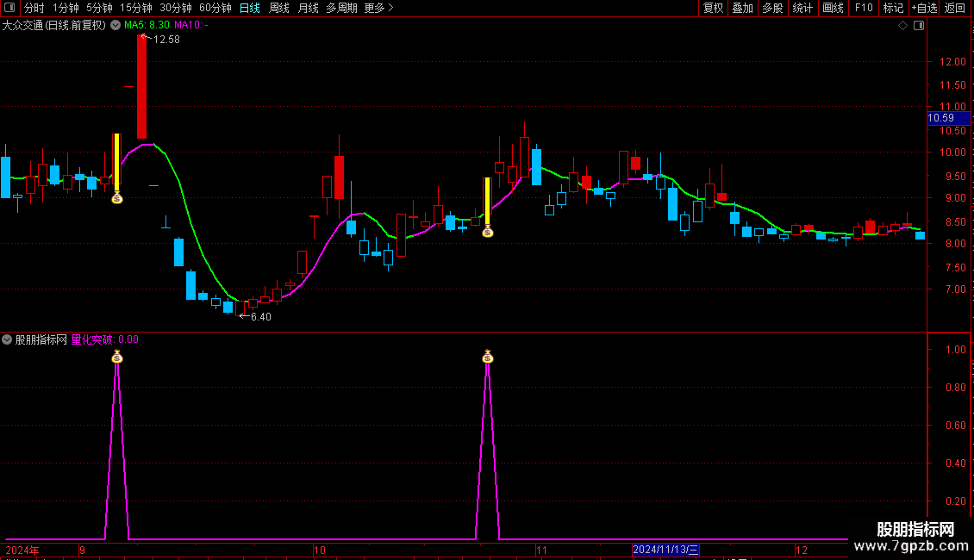
Task: Click the 返回 back button
Action: pyautogui.click(x=955, y=8)
